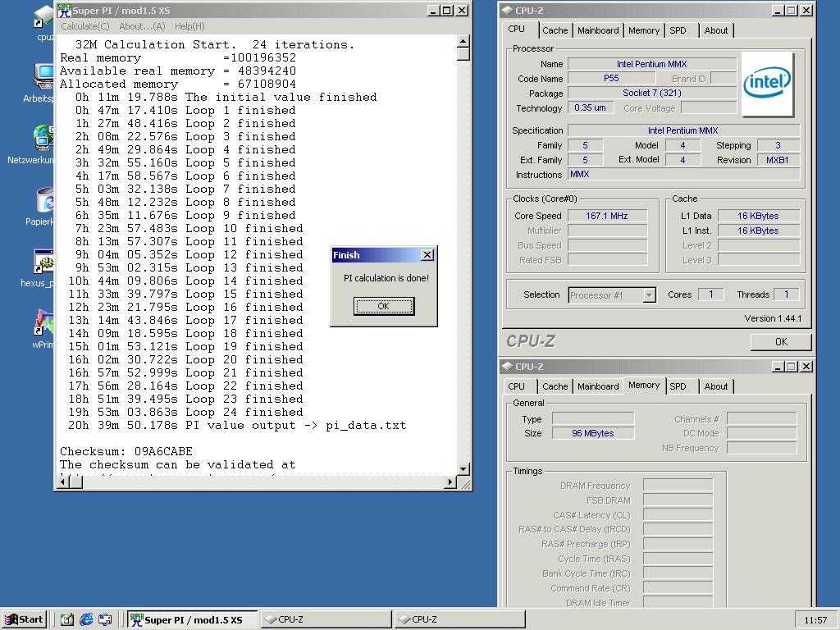Activate the second CPU-Z taskbar button

coord(460,620)
